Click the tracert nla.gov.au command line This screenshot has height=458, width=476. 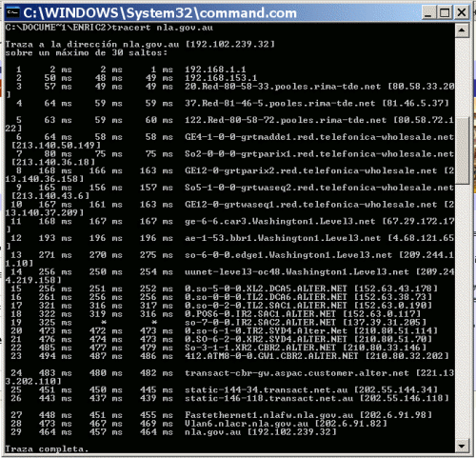pos(109,28)
